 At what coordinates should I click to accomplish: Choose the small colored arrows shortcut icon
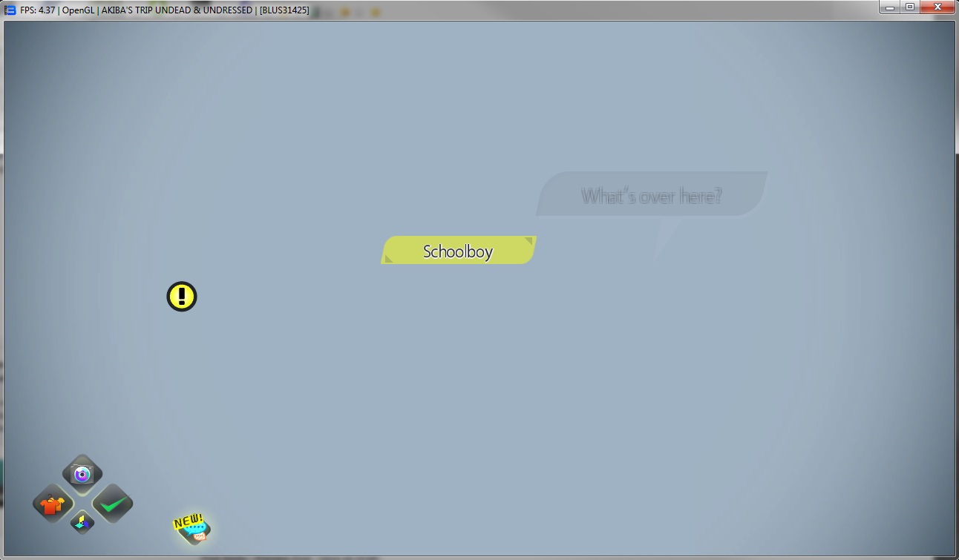82,523
